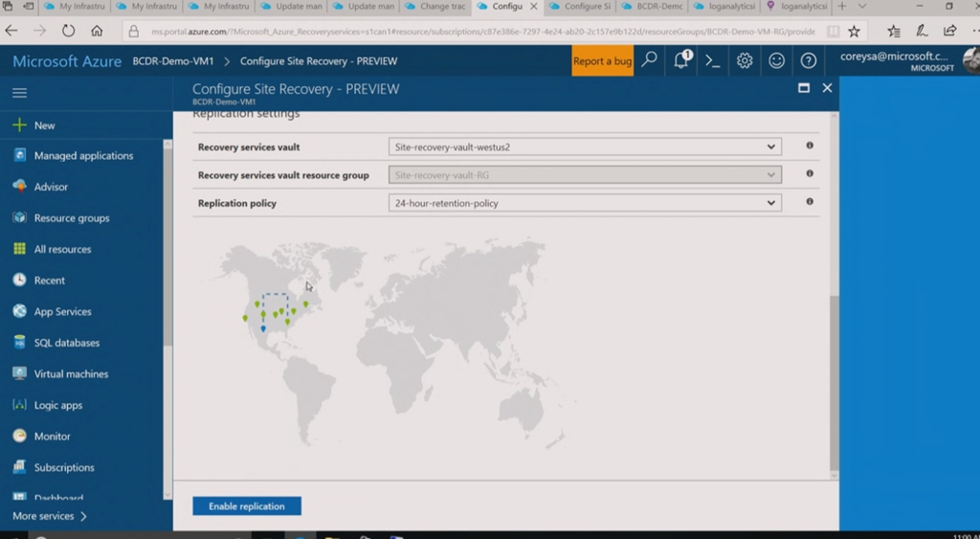Open Virtual machines in the sidebar
Image resolution: width=980 pixels, height=539 pixels.
click(x=71, y=374)
